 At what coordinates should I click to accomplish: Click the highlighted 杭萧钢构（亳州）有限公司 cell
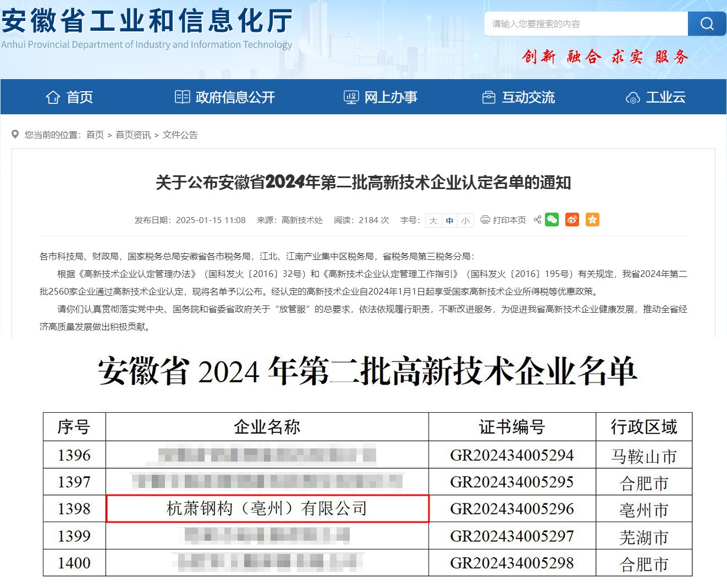coord(267,509)
